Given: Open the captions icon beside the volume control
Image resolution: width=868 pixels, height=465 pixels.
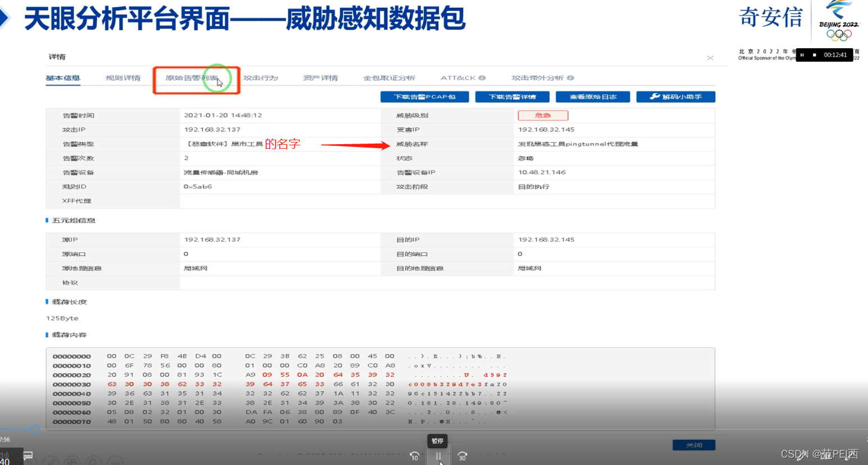Looking at the screenshot, I should pyautogui.click(x=28, y=455).
